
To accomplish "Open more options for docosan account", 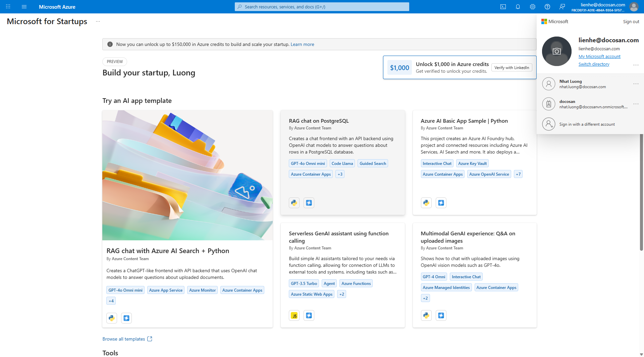I will click(636, 104).
